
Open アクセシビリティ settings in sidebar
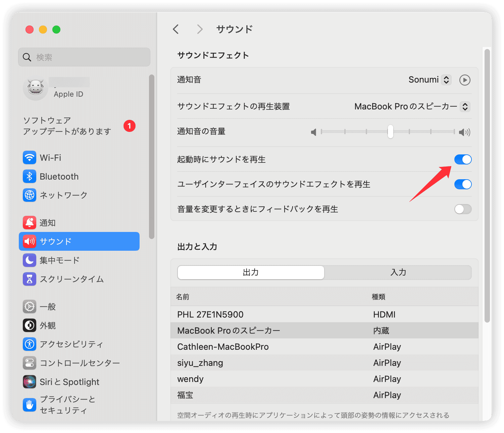[x=79, y=344]
